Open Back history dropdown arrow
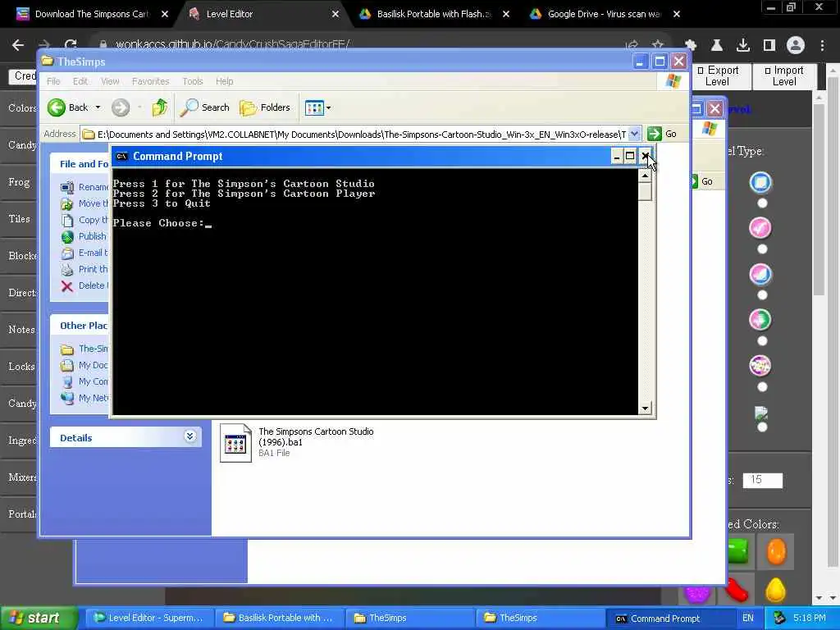Image resolution: width=840 pixels, height=630 pixels. pyautogui.click(x=98, y=107)
